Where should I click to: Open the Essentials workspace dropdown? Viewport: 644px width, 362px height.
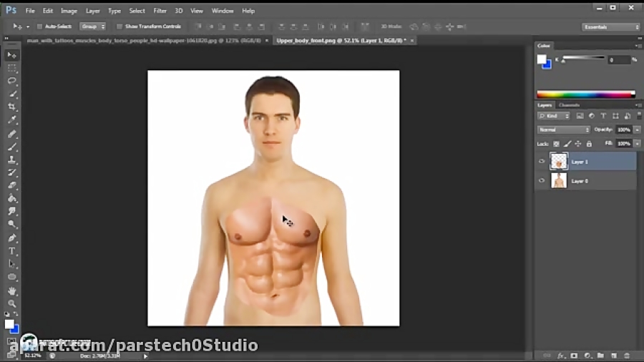(x=610, y=27)
